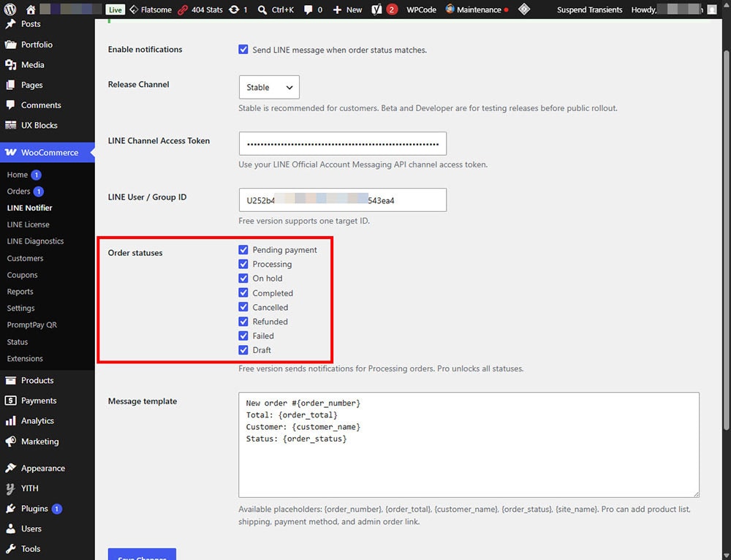731x560 pixels.
Task: Click the LINE User / Group ID field
Action: [x=343, y=200]
